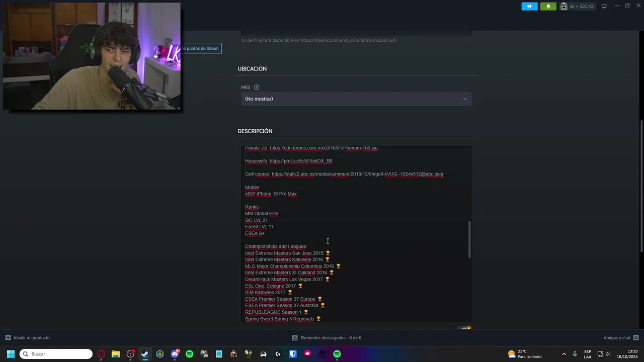The image size is (644, 362).
Task: Open Elementos descargados downloads status
Action: point(331,338)
